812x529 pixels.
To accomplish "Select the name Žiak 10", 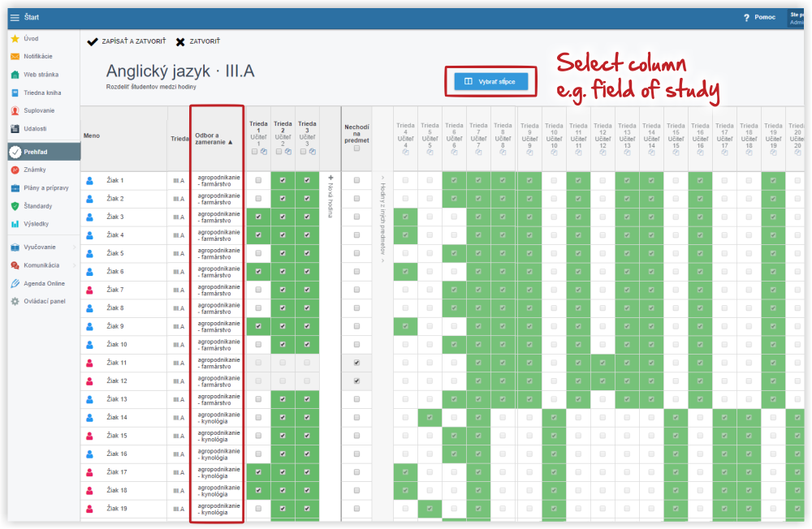I will tap(116, 345).
